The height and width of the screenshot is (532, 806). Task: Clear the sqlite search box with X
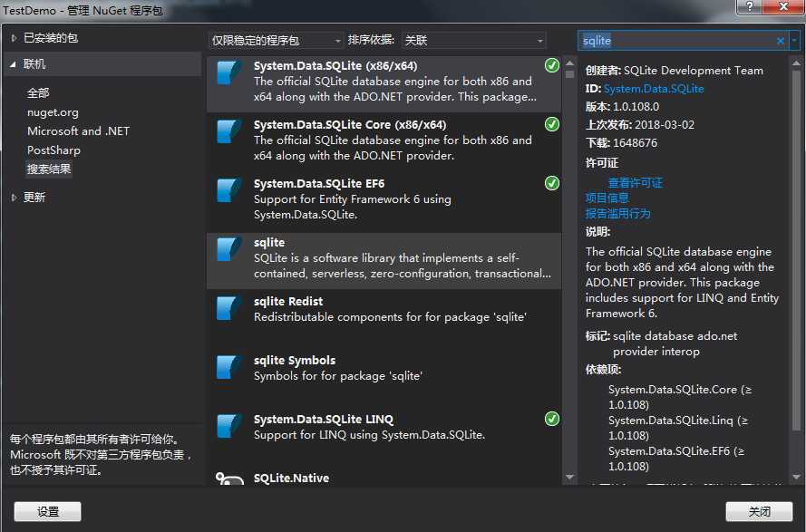coord(781,41)
